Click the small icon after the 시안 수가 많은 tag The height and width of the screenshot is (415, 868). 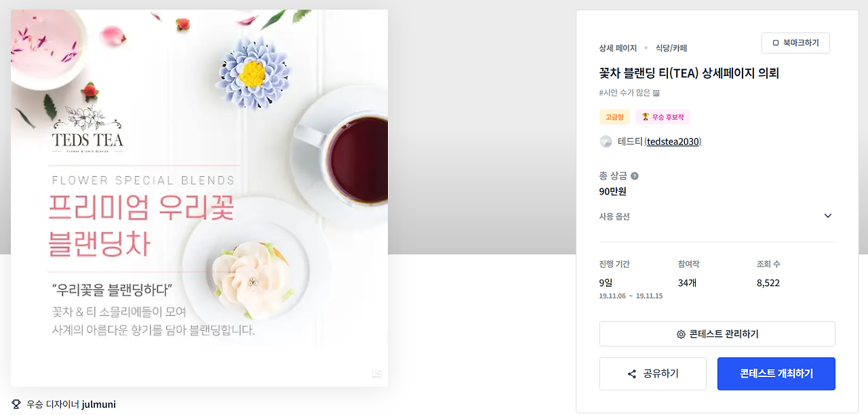tap(656, 93)
